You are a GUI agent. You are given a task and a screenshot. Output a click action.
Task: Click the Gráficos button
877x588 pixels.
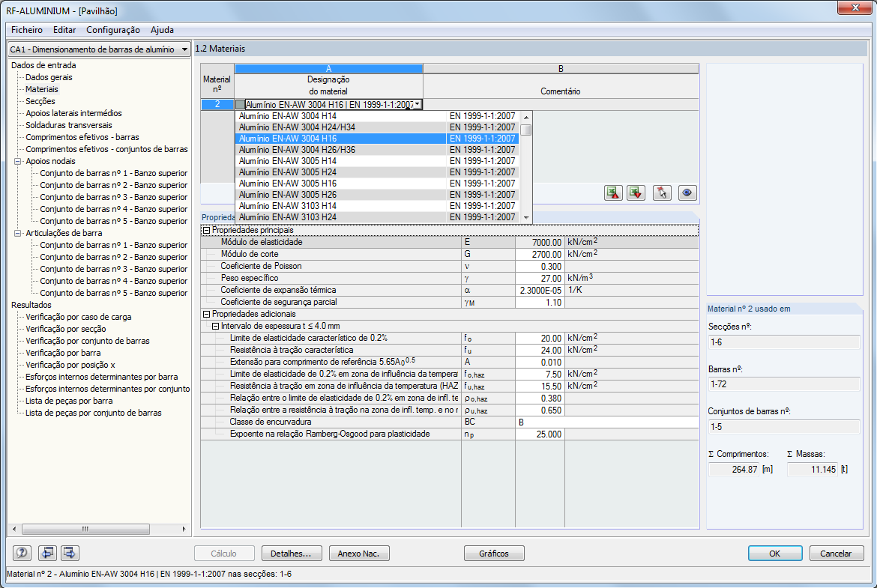point(494,554)
